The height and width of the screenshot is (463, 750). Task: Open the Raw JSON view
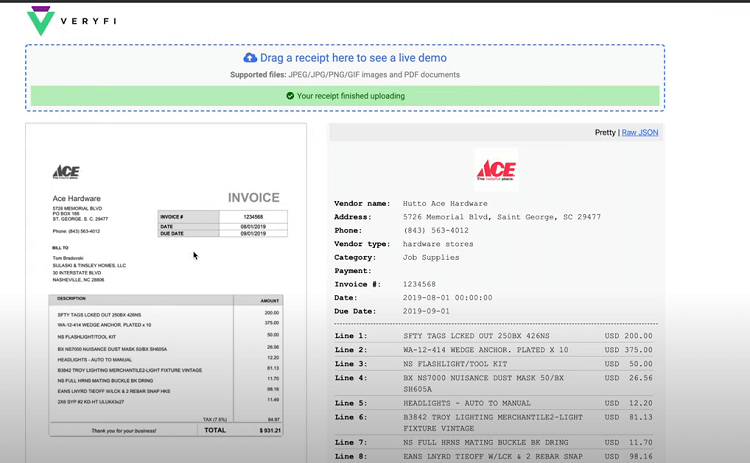[x=640, y=132]
